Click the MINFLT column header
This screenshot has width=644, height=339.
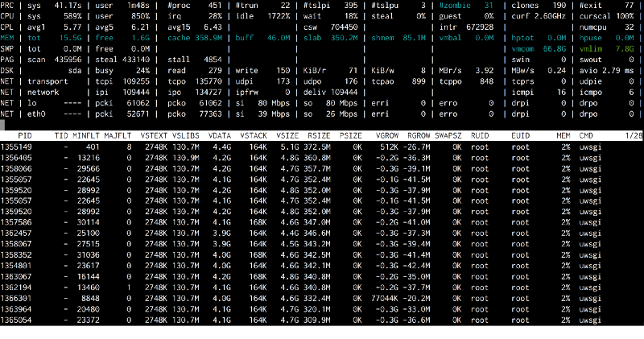click(x=86, y=135)
